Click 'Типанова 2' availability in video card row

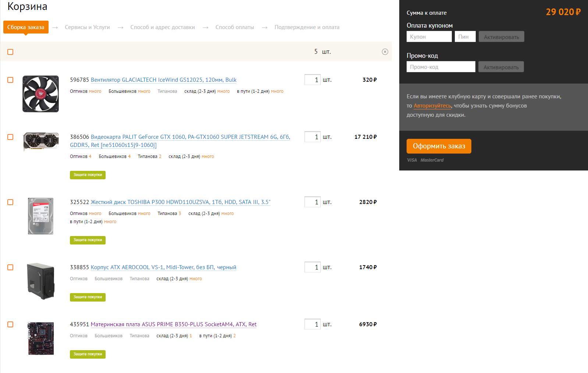tap(149, 156)
